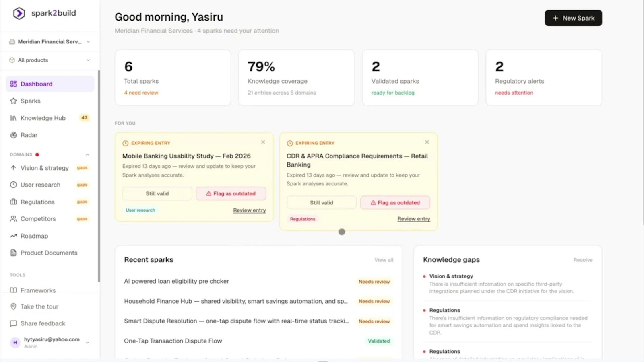Screen dimensions: 644x362
Task: Open Share feedback via chat bubble icon
Action: 13,323
